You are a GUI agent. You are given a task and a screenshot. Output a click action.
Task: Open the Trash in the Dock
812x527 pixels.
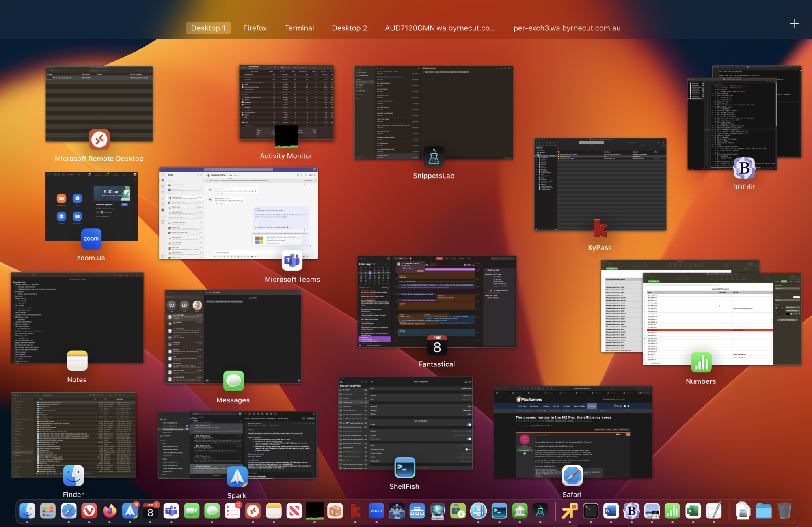coord(784,511)
